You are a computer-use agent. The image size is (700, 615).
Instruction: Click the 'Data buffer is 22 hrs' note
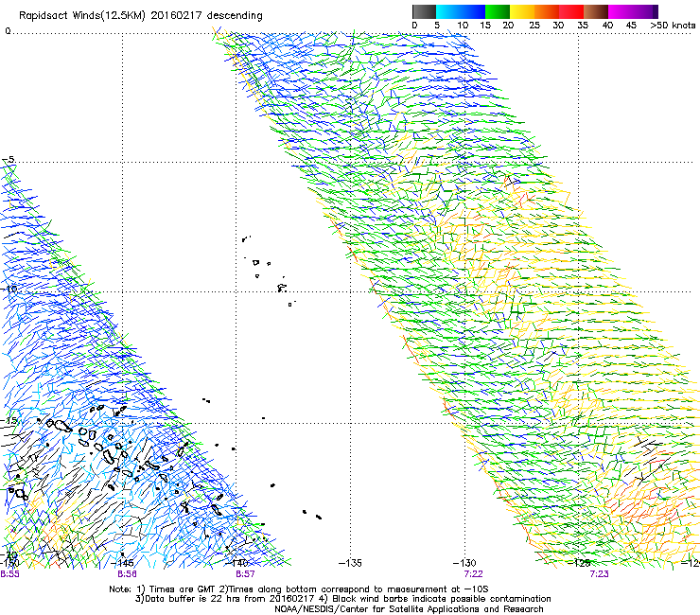342,599
